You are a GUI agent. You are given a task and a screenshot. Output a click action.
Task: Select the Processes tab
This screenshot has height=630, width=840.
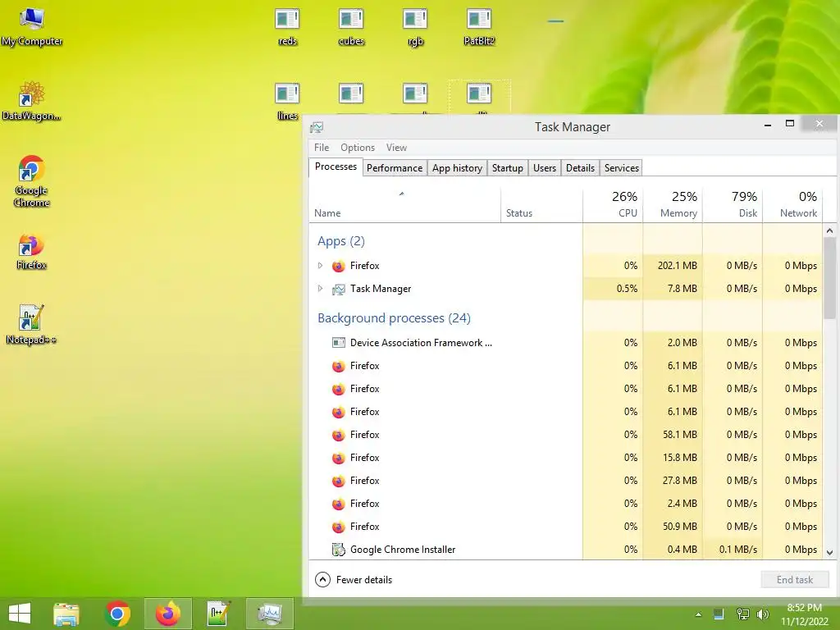(x=336, y=167)
